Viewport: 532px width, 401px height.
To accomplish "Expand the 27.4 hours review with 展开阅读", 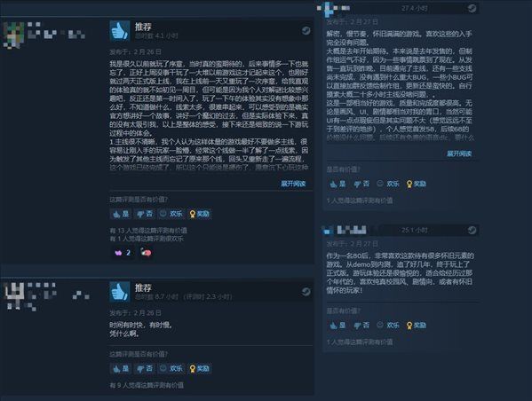I will (459, 153).
